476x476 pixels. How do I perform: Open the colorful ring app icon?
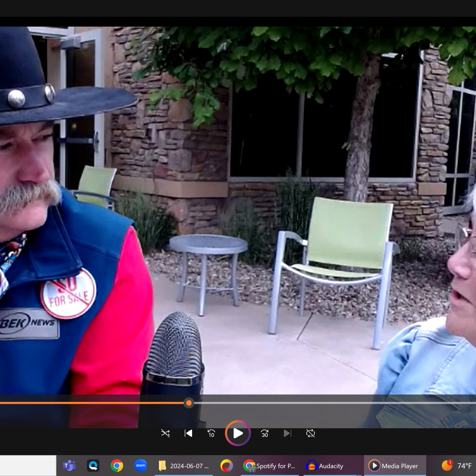226,466
